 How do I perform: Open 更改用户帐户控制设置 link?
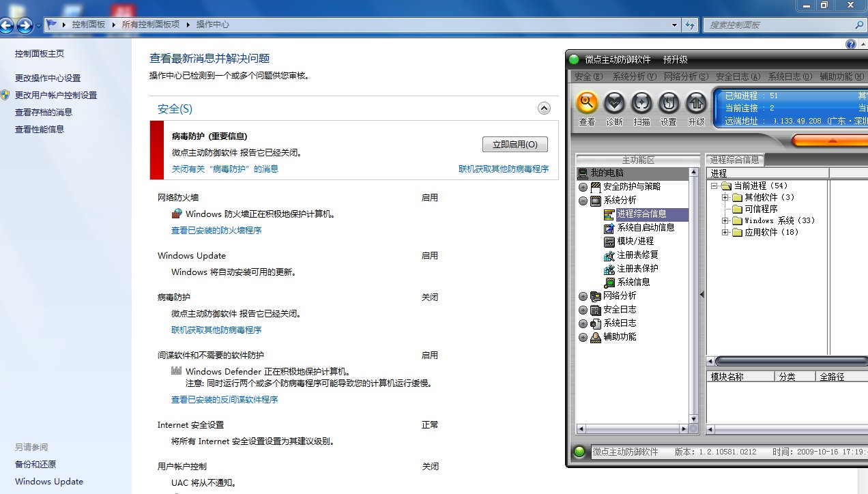(56, 95)
